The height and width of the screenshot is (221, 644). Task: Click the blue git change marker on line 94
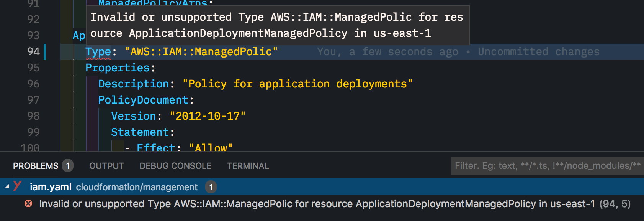[45, 52]
